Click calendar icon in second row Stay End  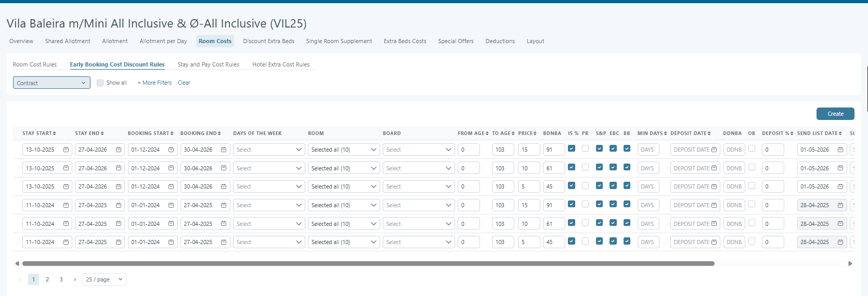point(119,168)
